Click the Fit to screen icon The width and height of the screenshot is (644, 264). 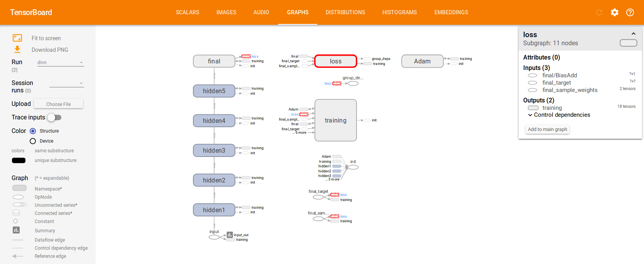coord(17,38)
